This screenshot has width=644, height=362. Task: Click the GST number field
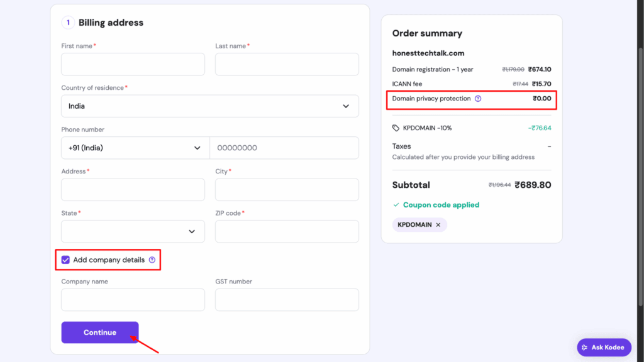point(286,300)
